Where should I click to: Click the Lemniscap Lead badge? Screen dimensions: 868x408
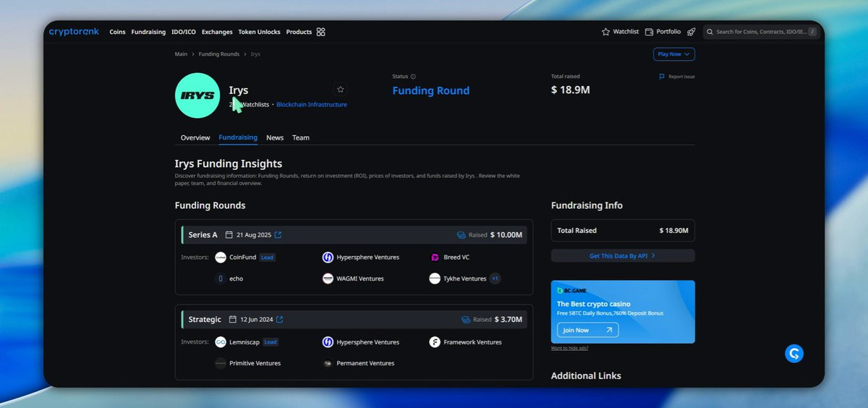271,342
